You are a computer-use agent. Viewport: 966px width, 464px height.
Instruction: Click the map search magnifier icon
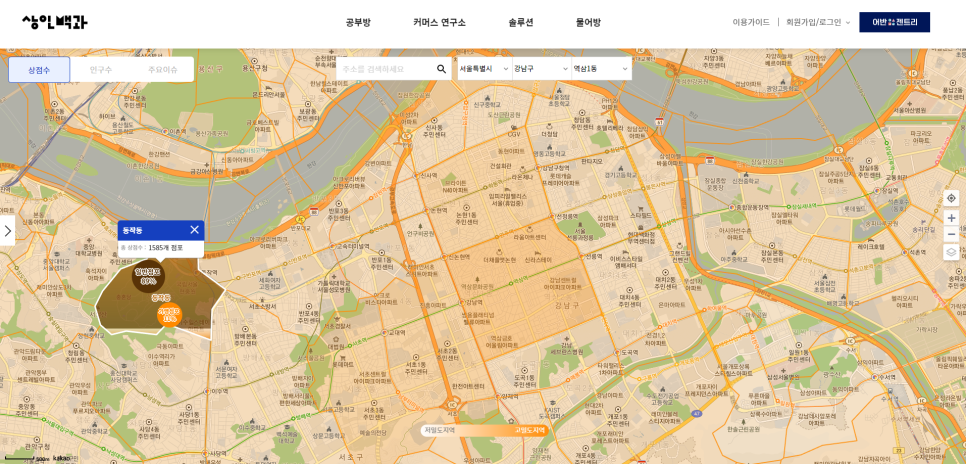[x=441, y=69]
